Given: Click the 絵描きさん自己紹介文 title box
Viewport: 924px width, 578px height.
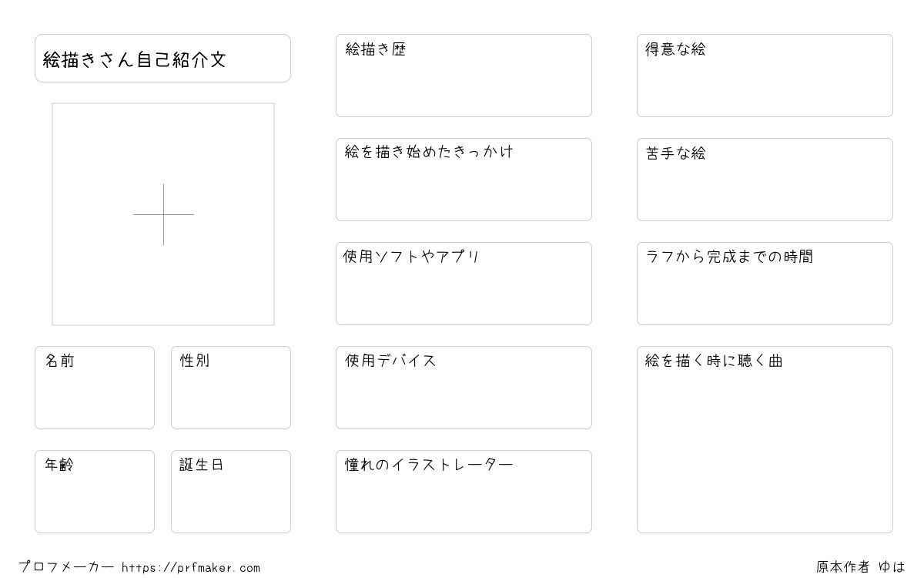Looking at the screenshot, I should [x=162, y=58].
